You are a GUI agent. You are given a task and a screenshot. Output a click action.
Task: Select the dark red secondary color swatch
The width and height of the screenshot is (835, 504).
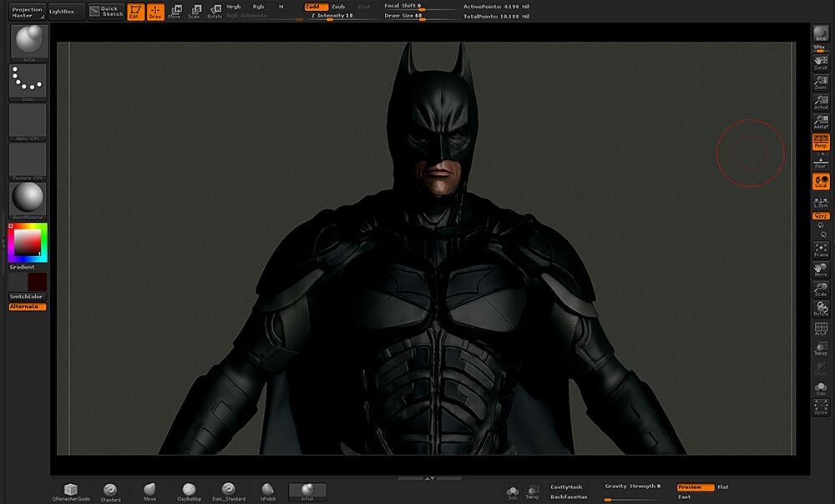point(38,281)
